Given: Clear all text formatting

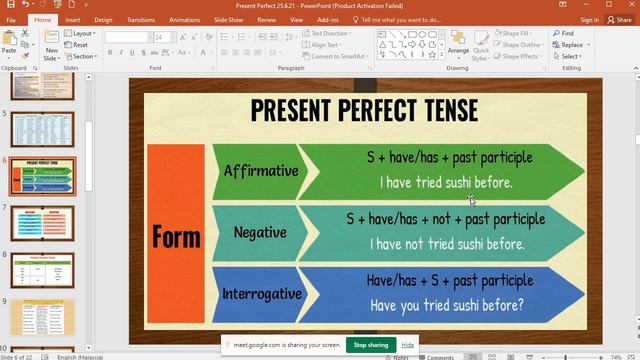Looking at the screenshot, I should (x=209, y=37).
